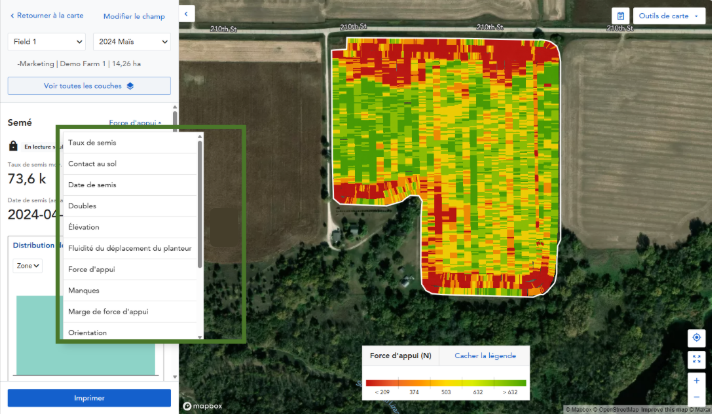The image size is (712, 414).
Task: Open the Zone dropdown
Action: pyautogui.click(x=28, y=266)
